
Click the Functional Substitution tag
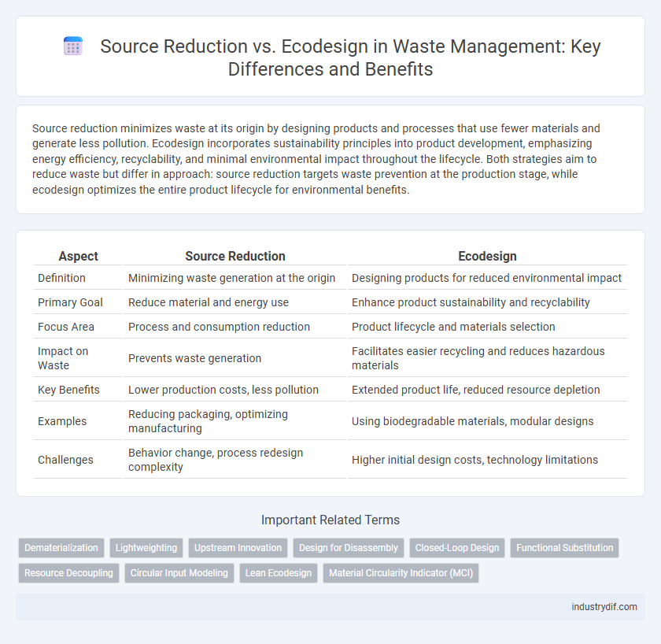click(564, 548)
